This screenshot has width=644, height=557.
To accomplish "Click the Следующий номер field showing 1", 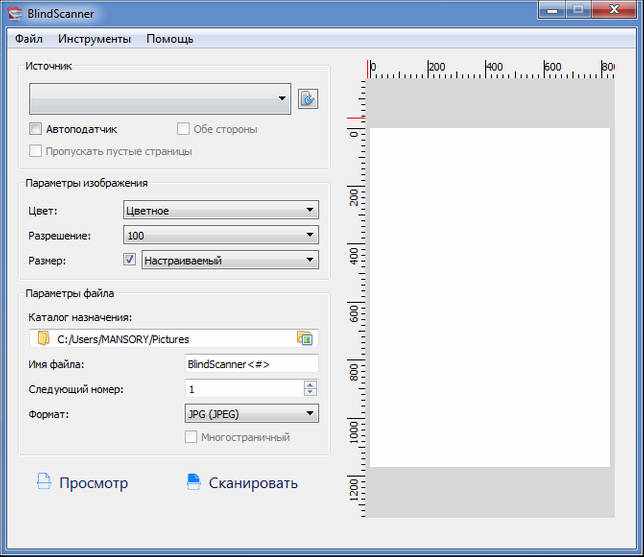I will (x=244, y=389).
